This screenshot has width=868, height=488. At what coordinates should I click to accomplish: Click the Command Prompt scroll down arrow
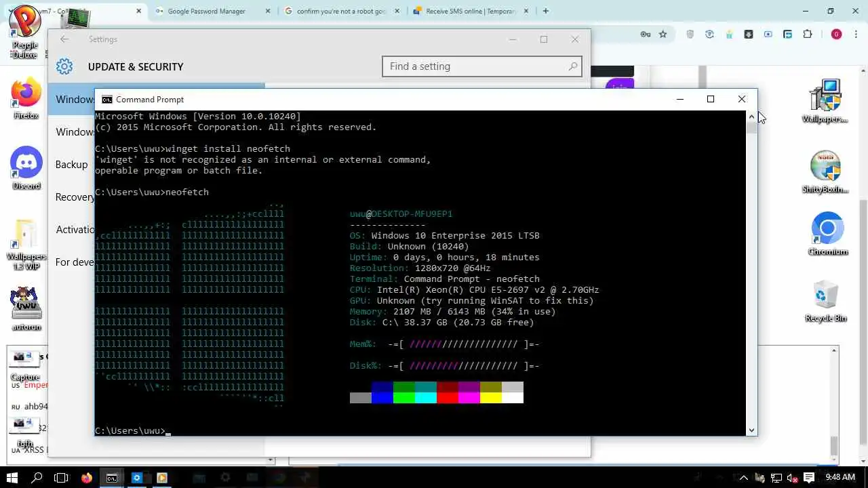click(751, 430)
